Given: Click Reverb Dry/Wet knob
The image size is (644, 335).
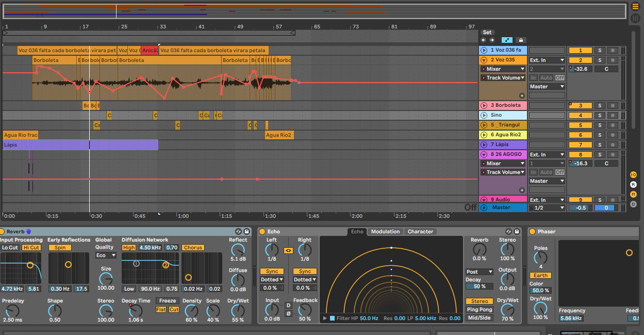Looking at the screenshot, I should pyautogui.click(x=238, y=310).
